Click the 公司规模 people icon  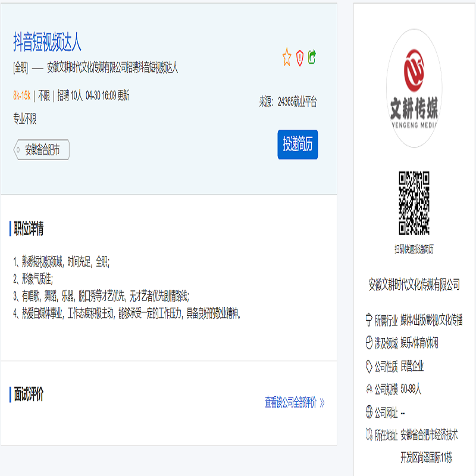369,389
